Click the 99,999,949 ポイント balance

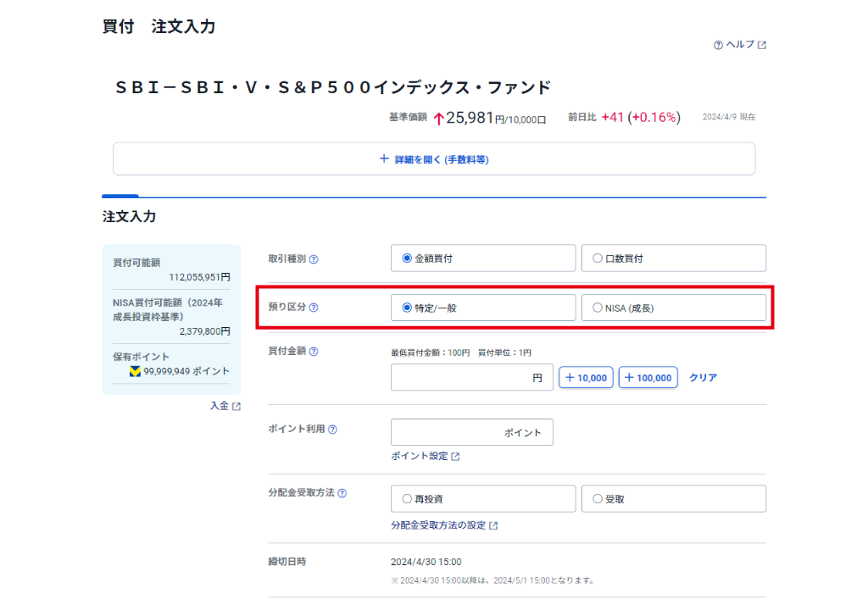(186, 371)
